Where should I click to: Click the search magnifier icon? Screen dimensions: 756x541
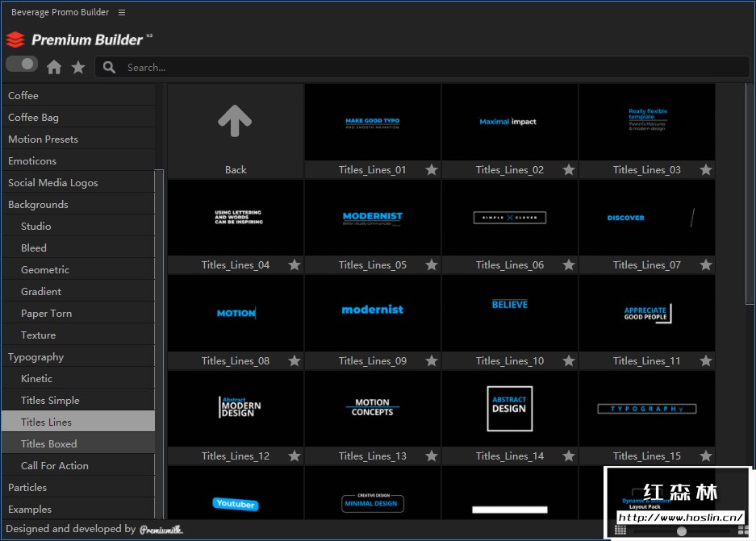[x=110, y=68]
